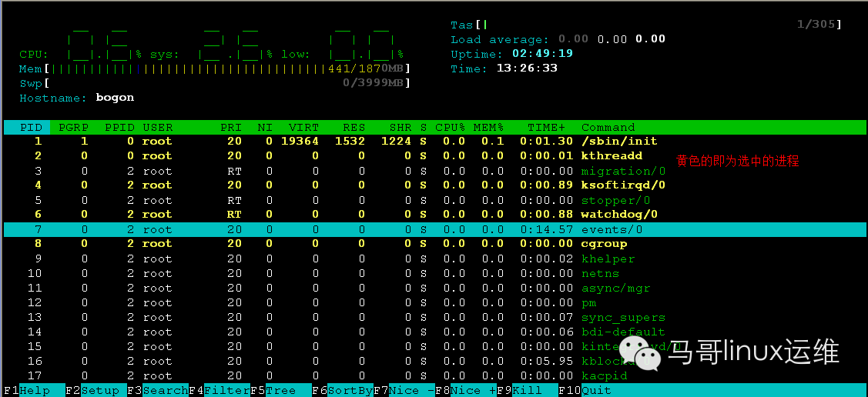Screen dimensions: 868x397
Task: Click Nice - in the function bar
Action: click(x=411, y=390)
